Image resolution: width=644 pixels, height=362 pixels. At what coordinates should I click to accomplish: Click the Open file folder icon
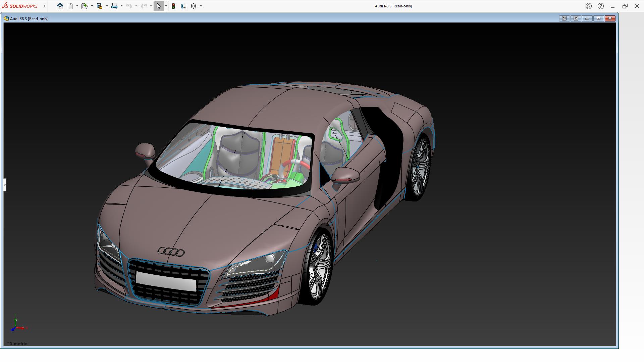coord(84,6)
